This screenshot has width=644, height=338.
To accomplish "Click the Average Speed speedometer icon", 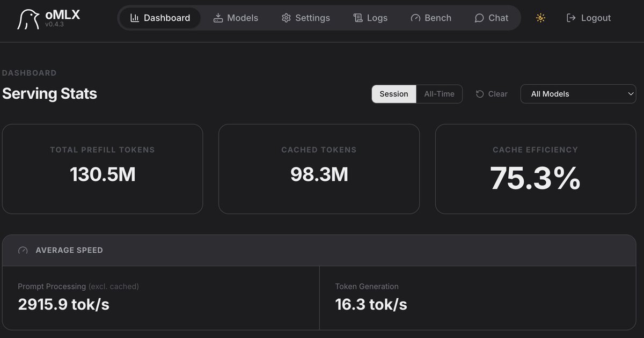I will (x=23, y=250).
